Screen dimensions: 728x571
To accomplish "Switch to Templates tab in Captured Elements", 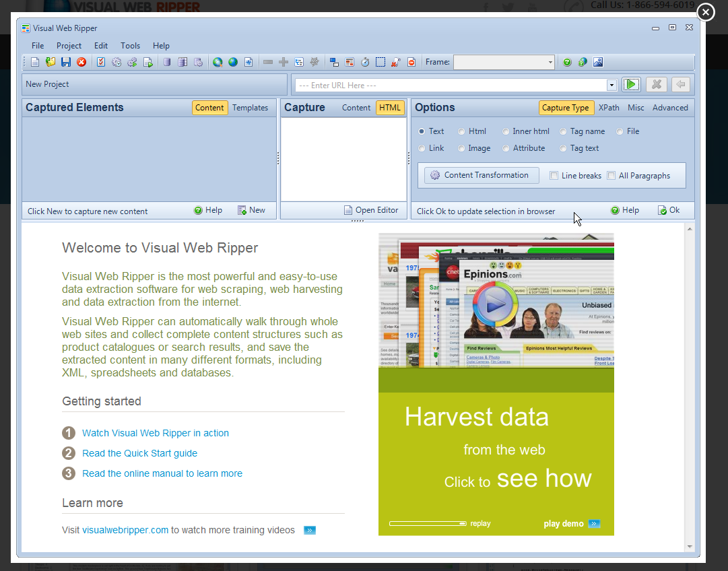I will pyautogui.click(x=251, y=108).
